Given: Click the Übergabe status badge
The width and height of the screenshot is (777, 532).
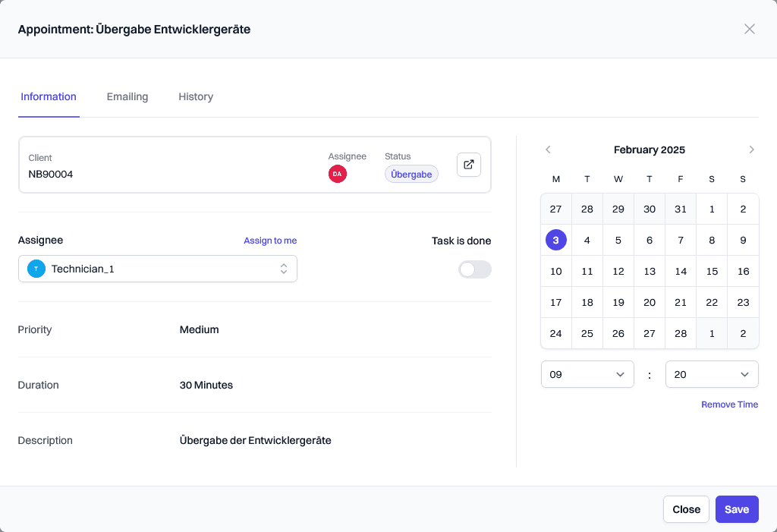Looking at the screenshot, I should click(x=411, y=174).
